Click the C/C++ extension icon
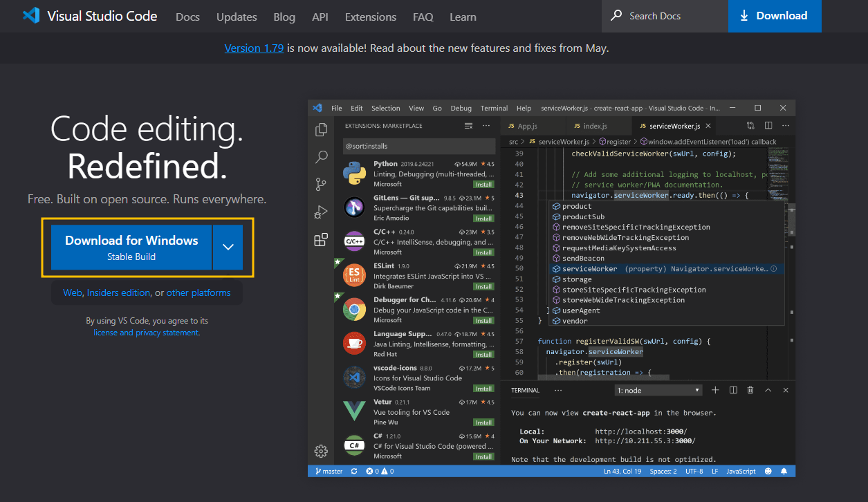 [355, 241]
